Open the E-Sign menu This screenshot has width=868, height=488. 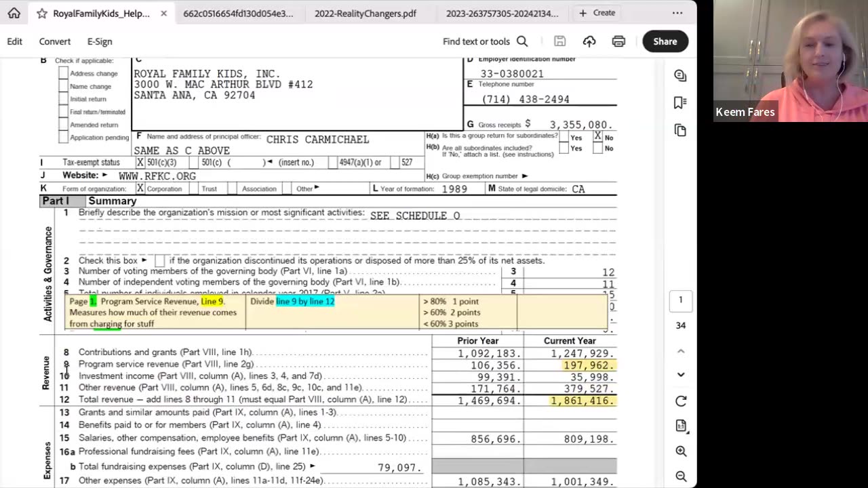coord(100,41)
